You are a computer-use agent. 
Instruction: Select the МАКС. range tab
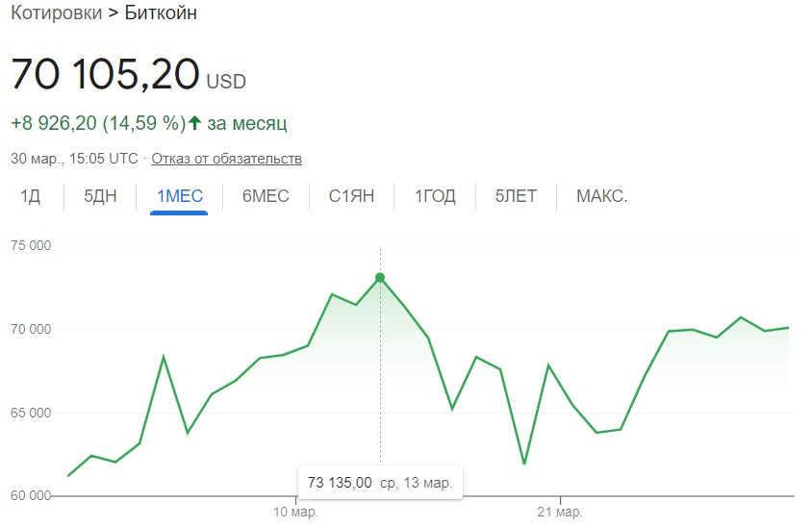point(601,196)
